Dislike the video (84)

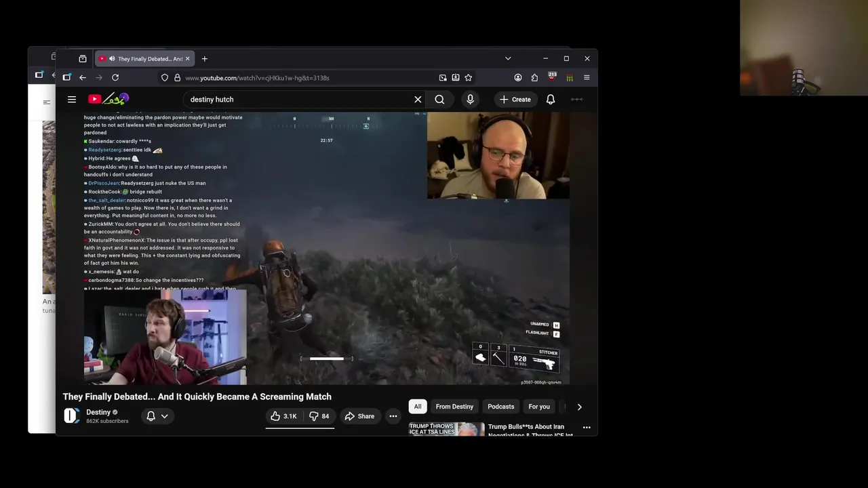click(319, 416)
